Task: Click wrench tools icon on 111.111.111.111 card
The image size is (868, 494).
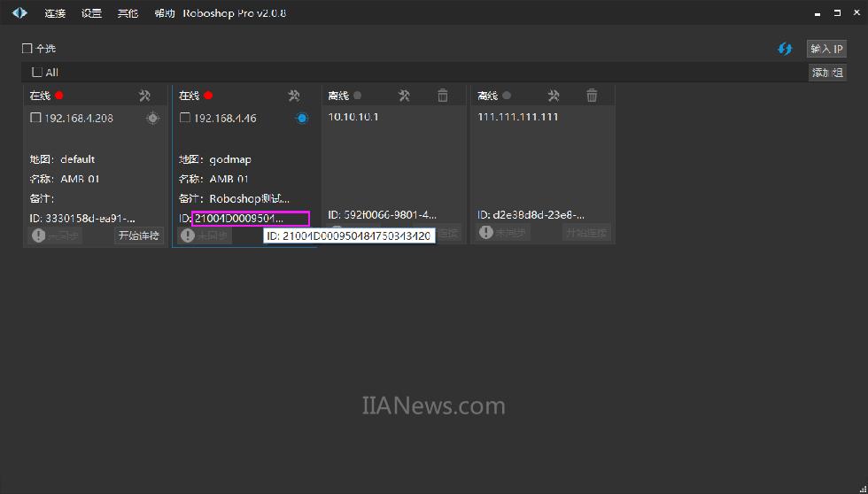Action: click(x=554, y=96)
